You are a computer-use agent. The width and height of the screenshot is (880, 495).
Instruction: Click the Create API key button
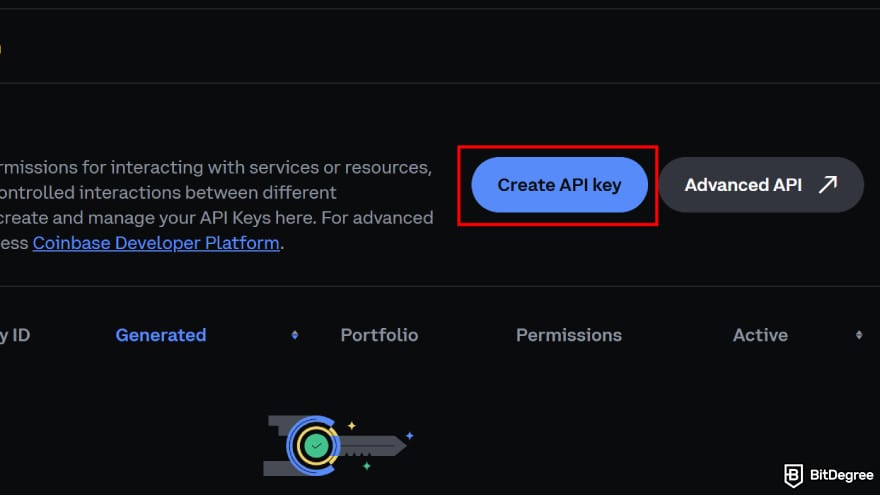(559, 185)
